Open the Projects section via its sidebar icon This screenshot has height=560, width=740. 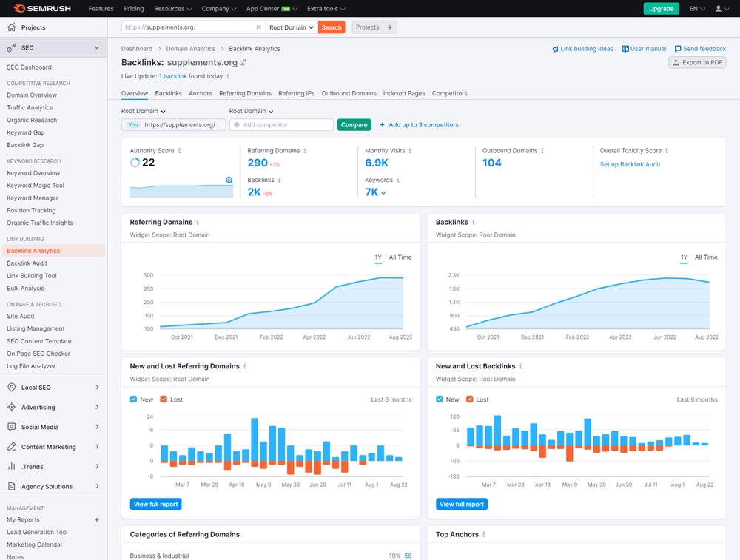point(13,27)
